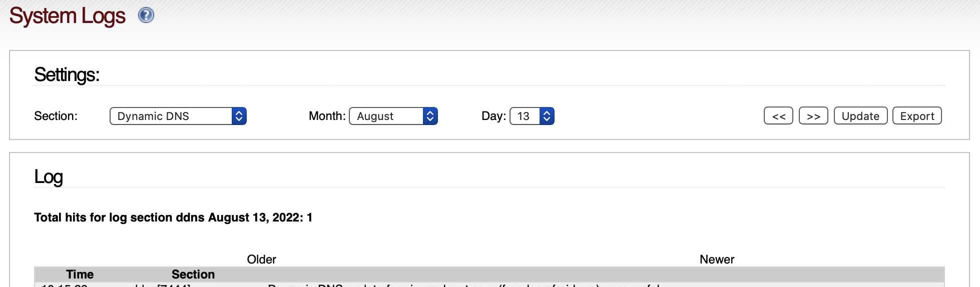Go to next day with >> button

tap(814, 115)
